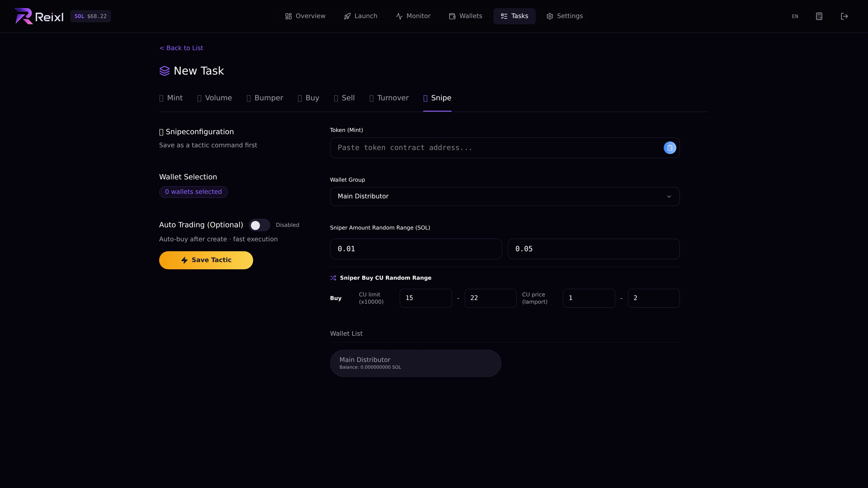This screenshot has height=488, width=868.
Task: Switch to the Volume tab
Action: (x=215, y=98)
